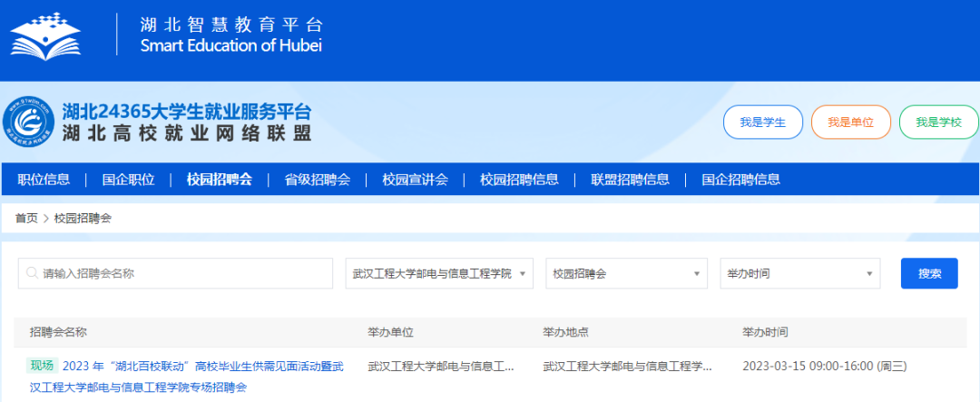Viewport: 980px width, 402px height.
Task: Click 我是单位 button
Action: pyautogui.click(x=850, y=122)
